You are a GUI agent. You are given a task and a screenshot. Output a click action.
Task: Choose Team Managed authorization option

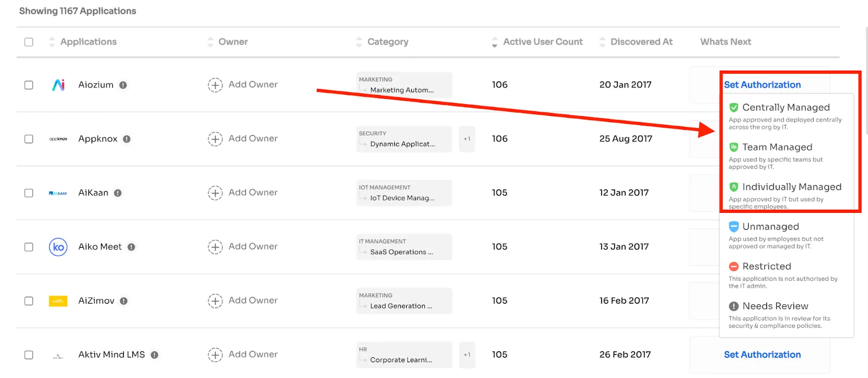tap(786, 155)
